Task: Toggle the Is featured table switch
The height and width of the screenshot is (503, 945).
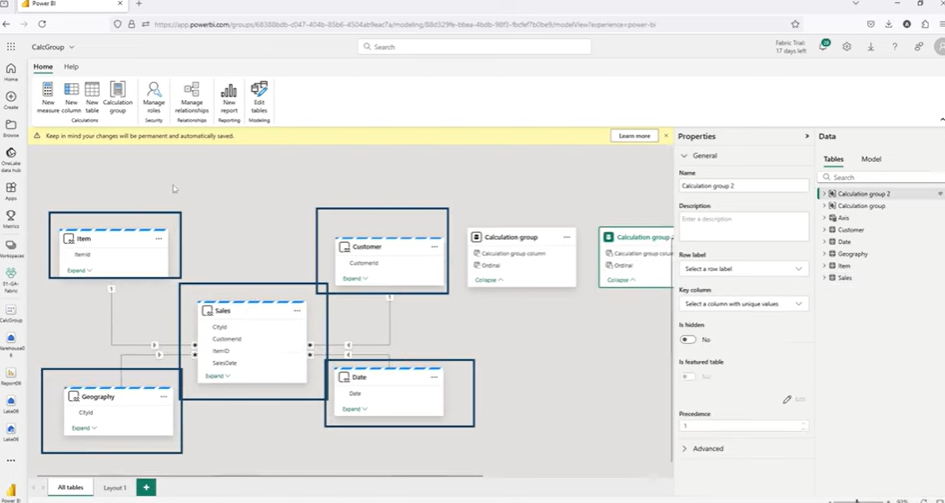Action: (x=688, y=376)
